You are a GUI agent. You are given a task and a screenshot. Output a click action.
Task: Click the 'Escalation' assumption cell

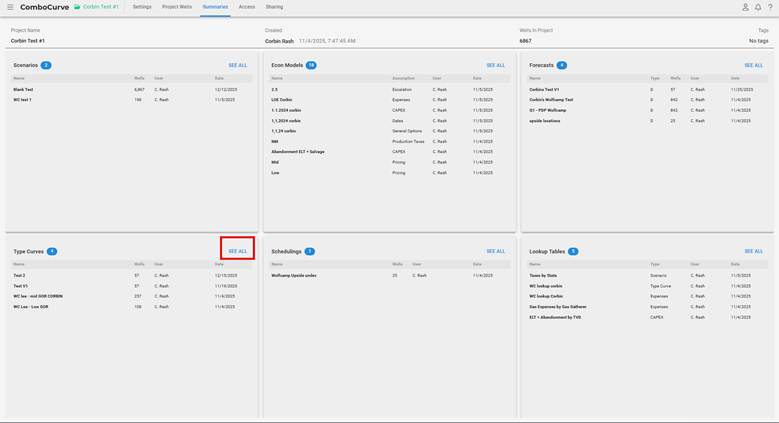(x=401, y=89)
